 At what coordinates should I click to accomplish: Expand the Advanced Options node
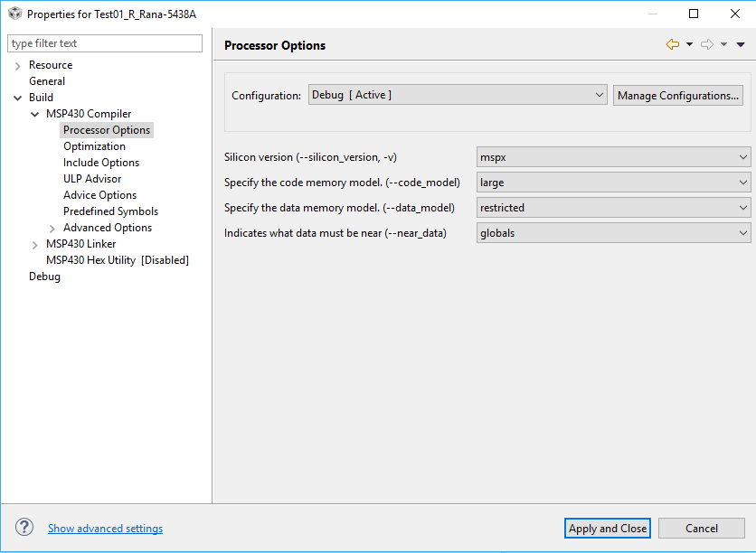(x=52, y=229)
